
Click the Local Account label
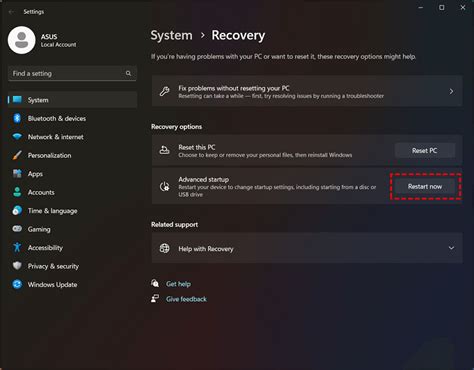[x=58, y=45]
